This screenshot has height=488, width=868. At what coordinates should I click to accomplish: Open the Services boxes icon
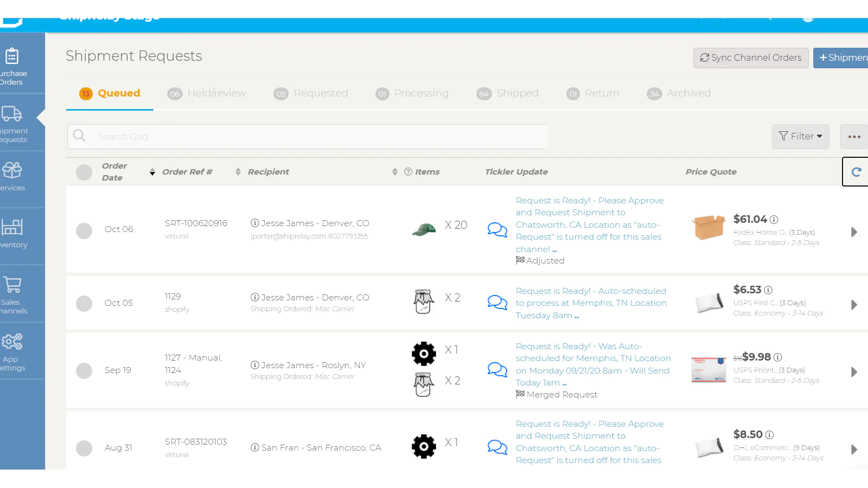[x=12, y=170]
